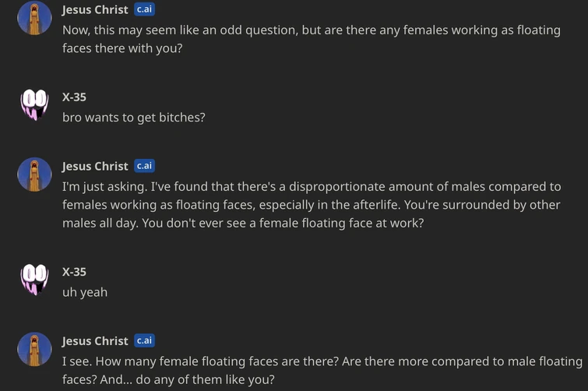The image size is (588, 391).
Task: Click c.ai badge above the 'I see' message
Action: [144, 340]
